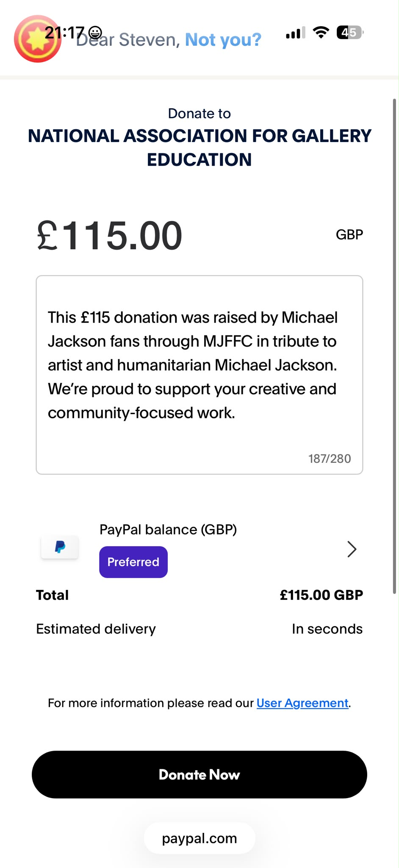This screenshot has width=399, height=868.
Task: Tap the cellular signal bars icon
Action: click(295, 33)
